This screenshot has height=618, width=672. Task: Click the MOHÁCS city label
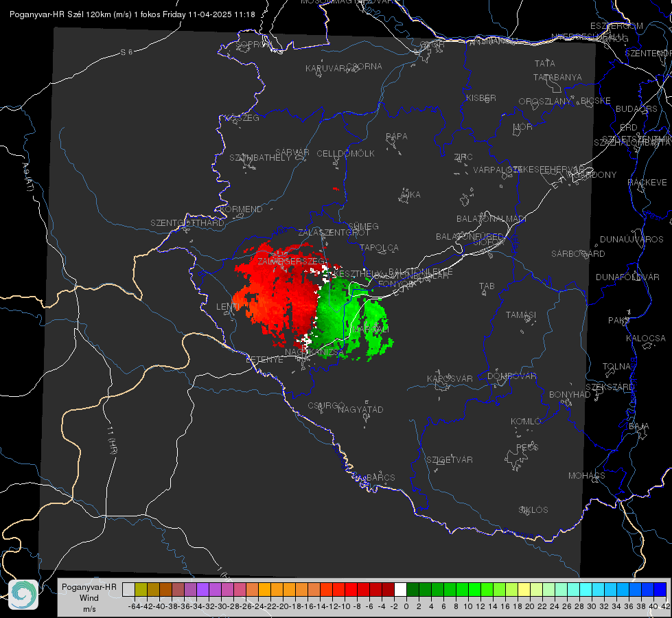click(586, 476)
